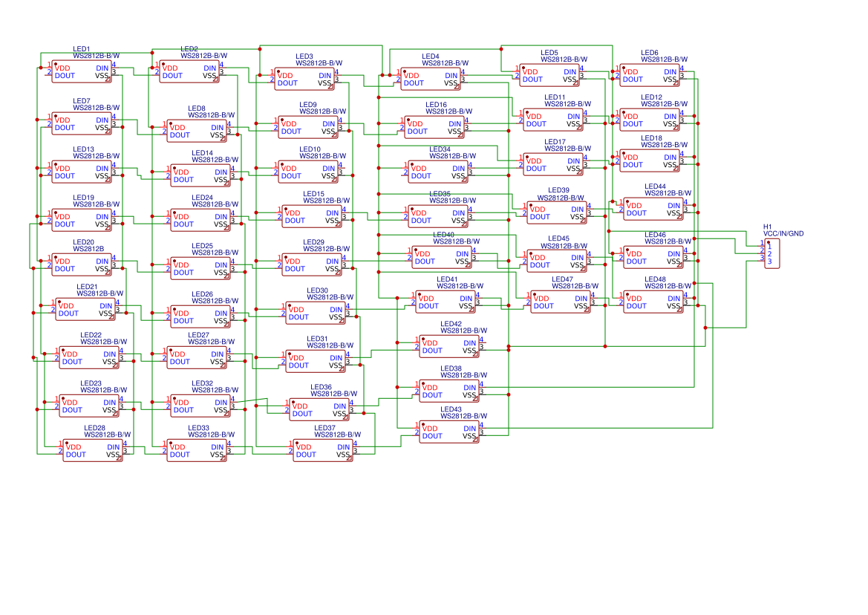The height and width of the screenshot is (615, 868).
Task: Click the LED45 designator label
Action: pyautogui.click(x=558, y=238)
